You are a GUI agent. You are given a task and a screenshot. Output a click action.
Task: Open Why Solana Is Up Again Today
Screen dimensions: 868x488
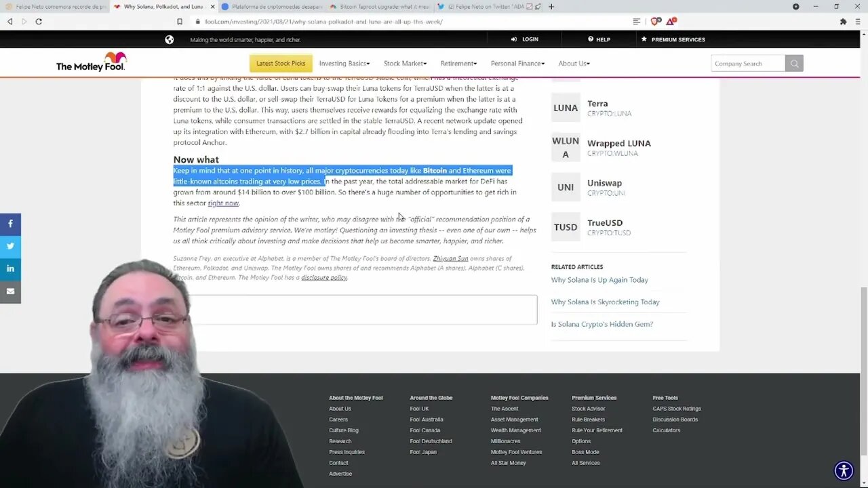coord(599,280)
